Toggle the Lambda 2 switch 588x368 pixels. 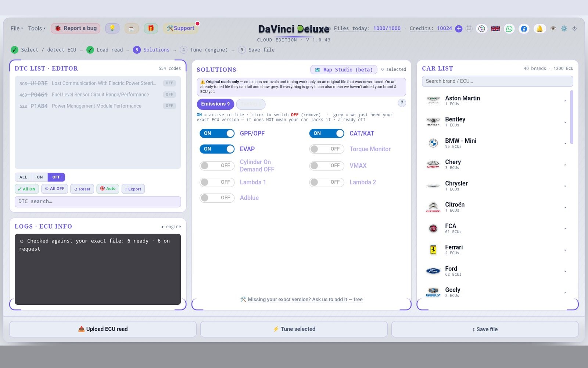click(x=327, y=182)
